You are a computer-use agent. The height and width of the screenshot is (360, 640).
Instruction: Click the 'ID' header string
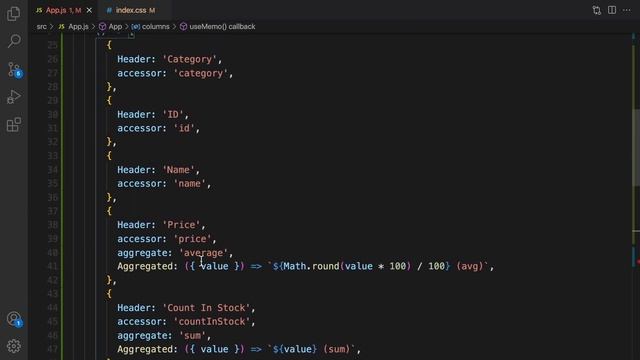coord(173,115)
